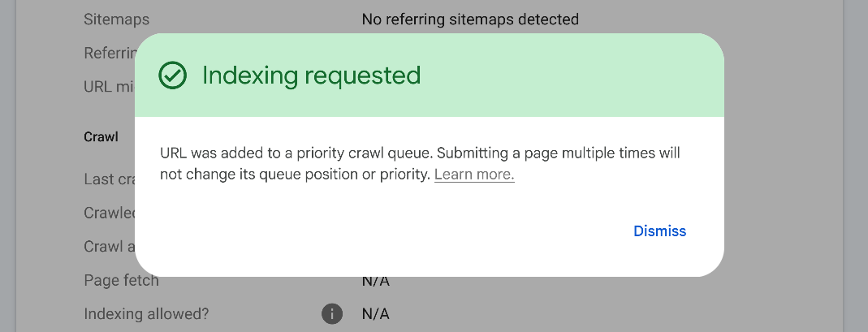
Task: Click the N/A value for Indexing allowed
Action: (x=376, y=313)
